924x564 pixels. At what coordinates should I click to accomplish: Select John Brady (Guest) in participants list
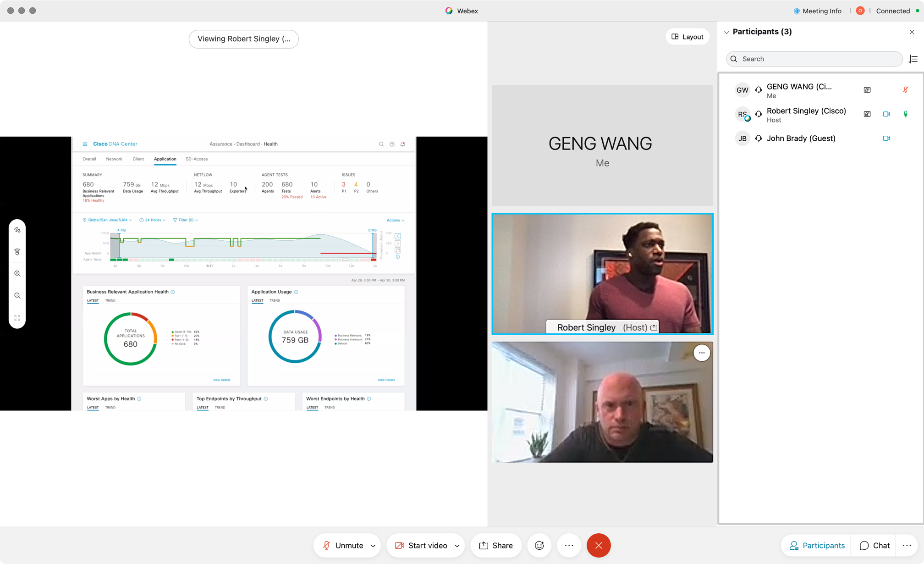click(820, 138)
